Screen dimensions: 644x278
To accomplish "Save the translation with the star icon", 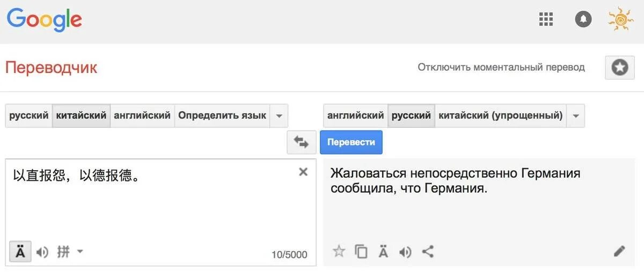I will click(x=339, y=251).
